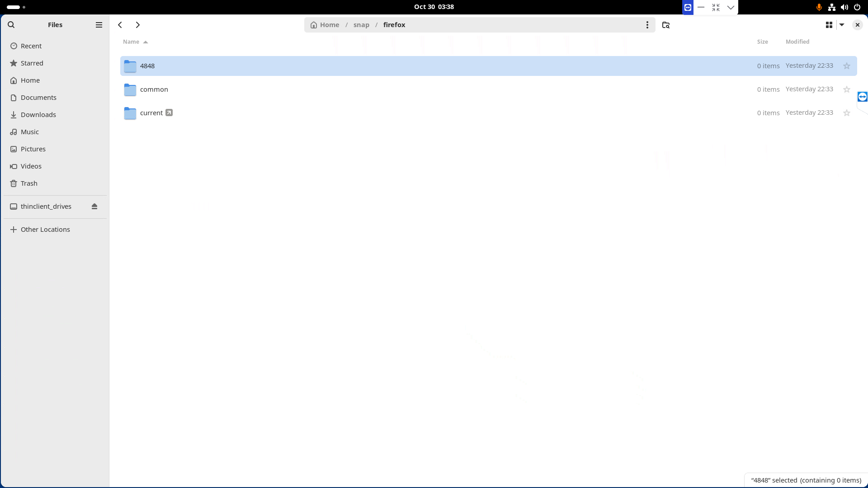868x488 pixels.
Task: Open Other Locations from the sidebar
Action: point(45,229)
